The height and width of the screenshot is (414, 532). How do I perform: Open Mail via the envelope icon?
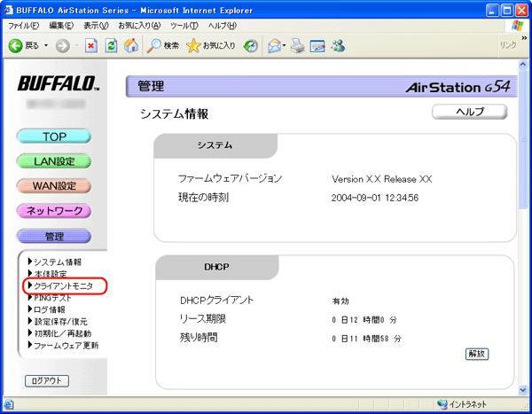coord(276,45)
